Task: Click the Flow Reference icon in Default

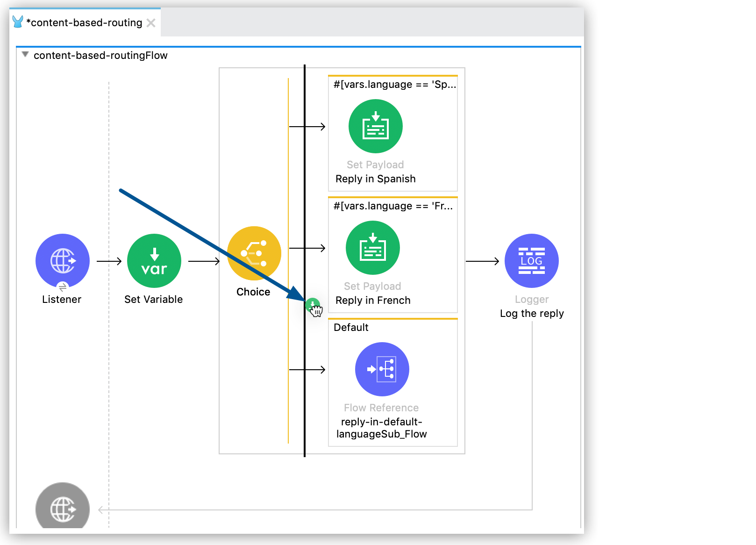Action: point(382,369)
